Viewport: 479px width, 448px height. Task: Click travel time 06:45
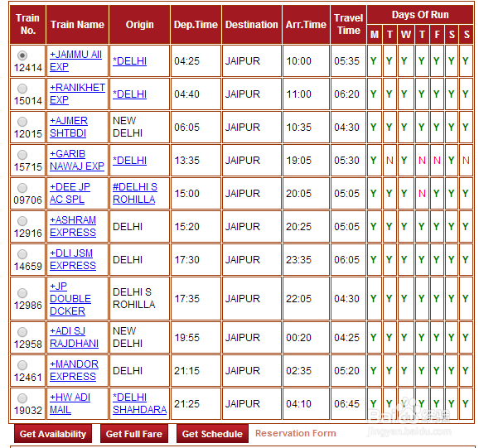pos(346,404)
